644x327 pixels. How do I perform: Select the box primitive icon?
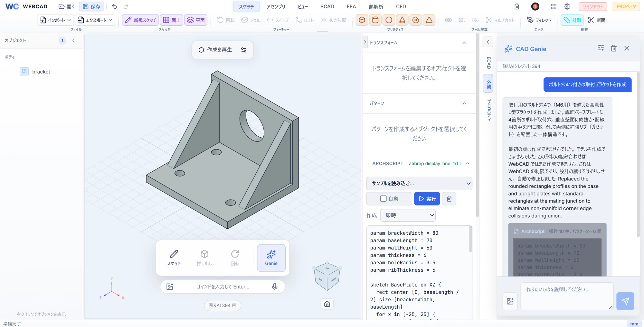[x=362, y=20]
